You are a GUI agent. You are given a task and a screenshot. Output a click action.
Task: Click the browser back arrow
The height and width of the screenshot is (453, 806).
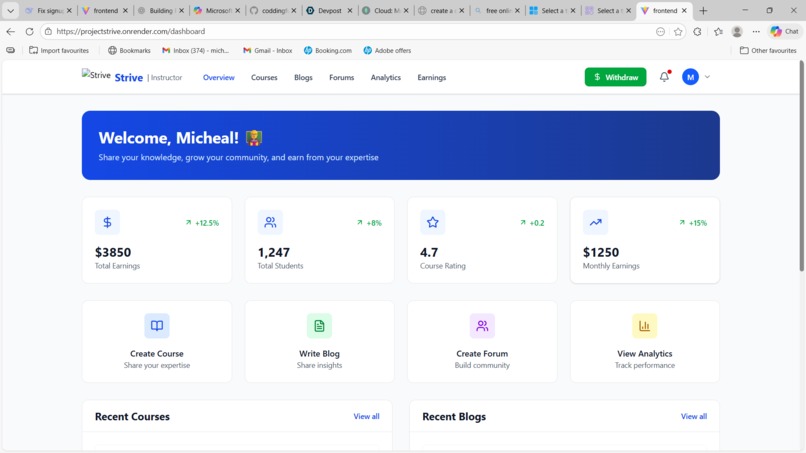(10, 31)
